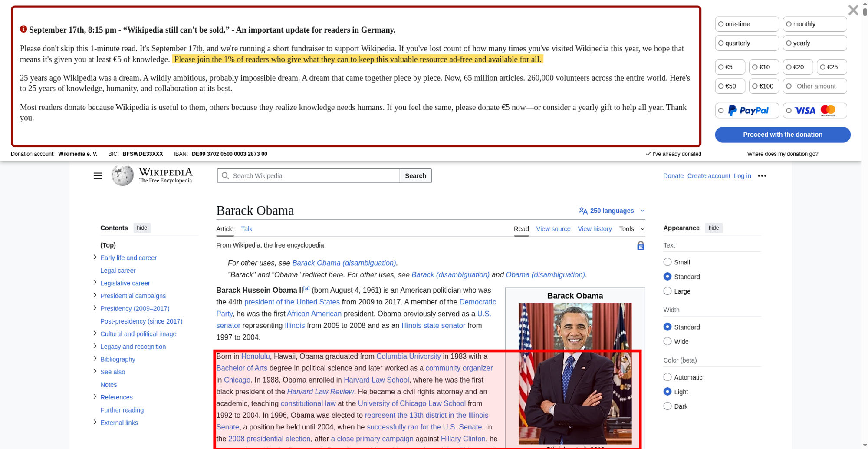Open the View source tab
Image resolution: width=868 pixels, height=449 pixels.
pos(553,229)
